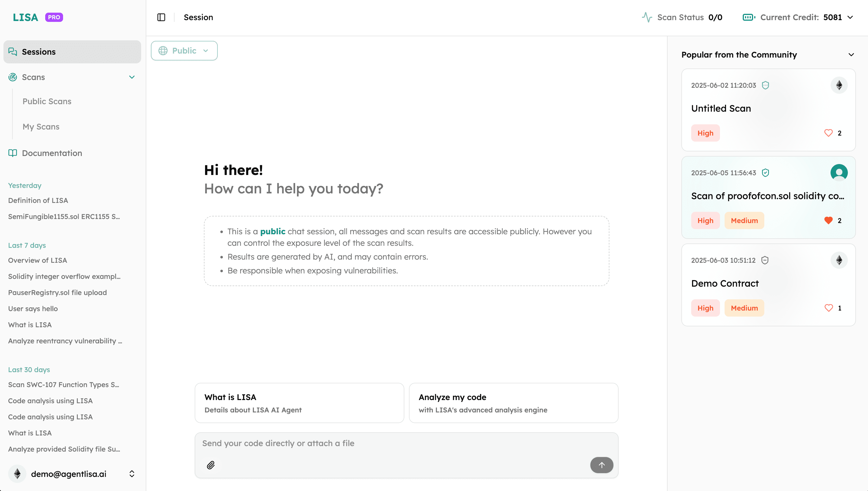Click the globe icon in Public selector
The height and width of the screenshot is (491, 868).
pyautogui.click(x=163, y=51)
